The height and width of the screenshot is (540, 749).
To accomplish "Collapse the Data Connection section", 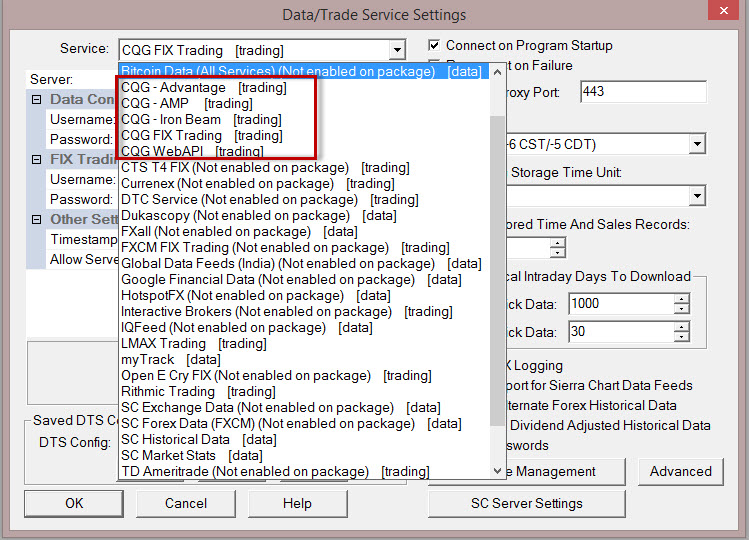I will (x=36, y=99).
